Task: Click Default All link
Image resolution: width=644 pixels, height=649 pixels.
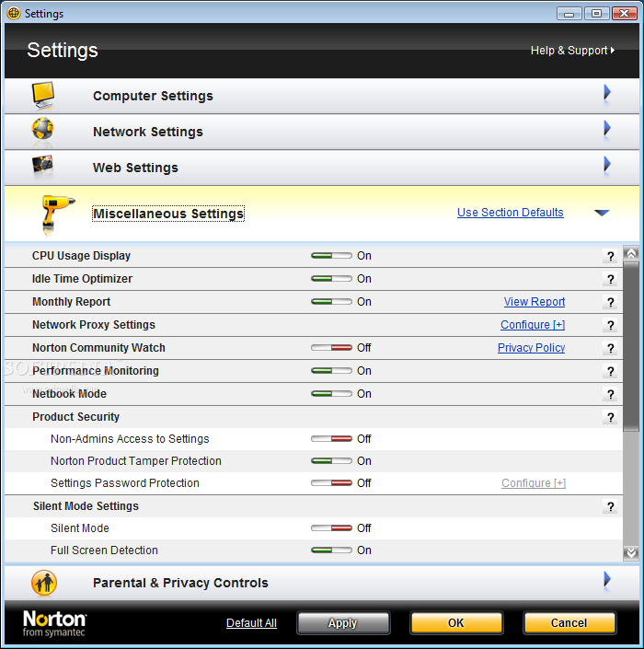Action: (x=251, y=623)
